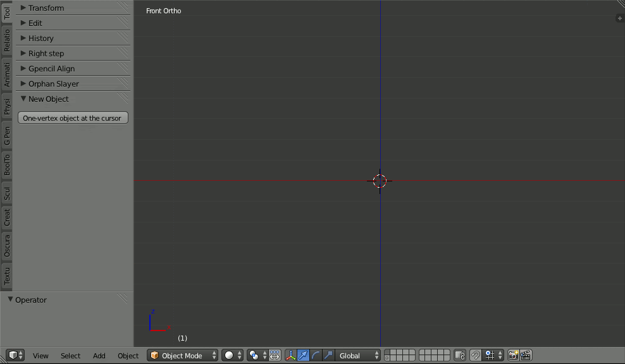625x364 pixels.
Task: Switch to the Textu tab
Action: 7,276
